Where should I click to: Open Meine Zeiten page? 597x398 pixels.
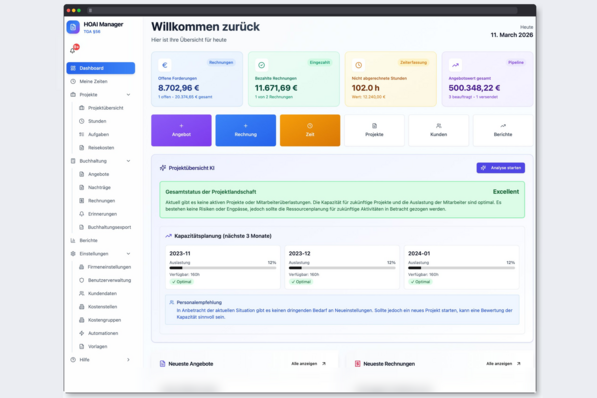[x=101, y=82]
